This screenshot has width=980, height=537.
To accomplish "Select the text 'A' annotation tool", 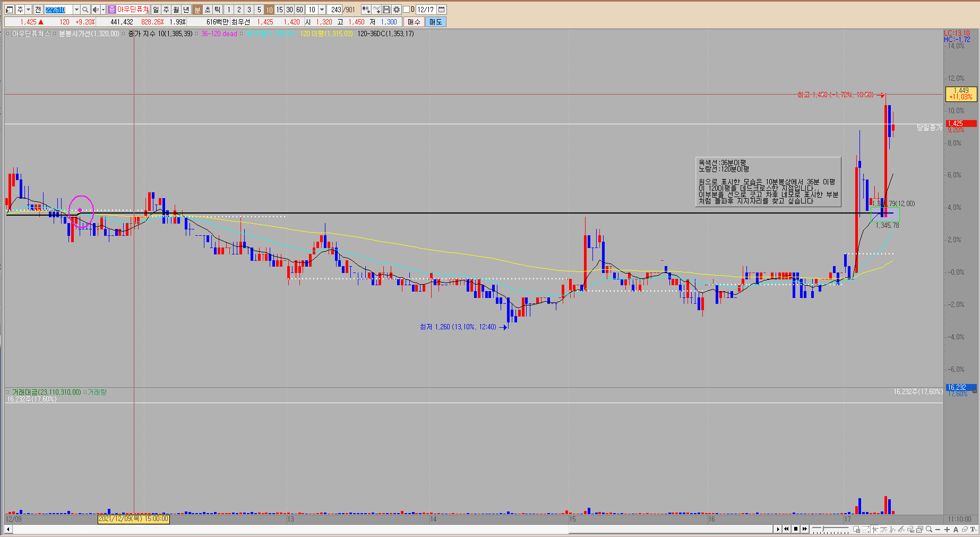I will coord(956,530).
